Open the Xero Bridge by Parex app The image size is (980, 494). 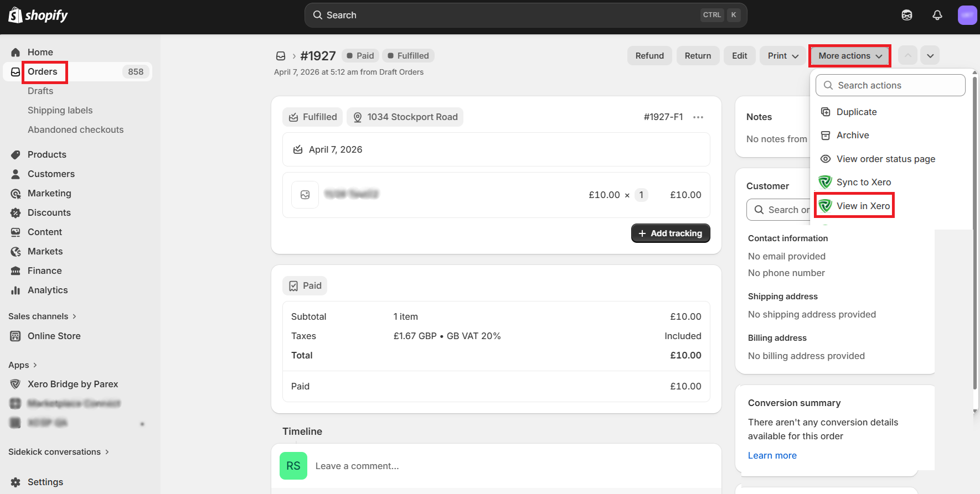(x=73, y=384)
